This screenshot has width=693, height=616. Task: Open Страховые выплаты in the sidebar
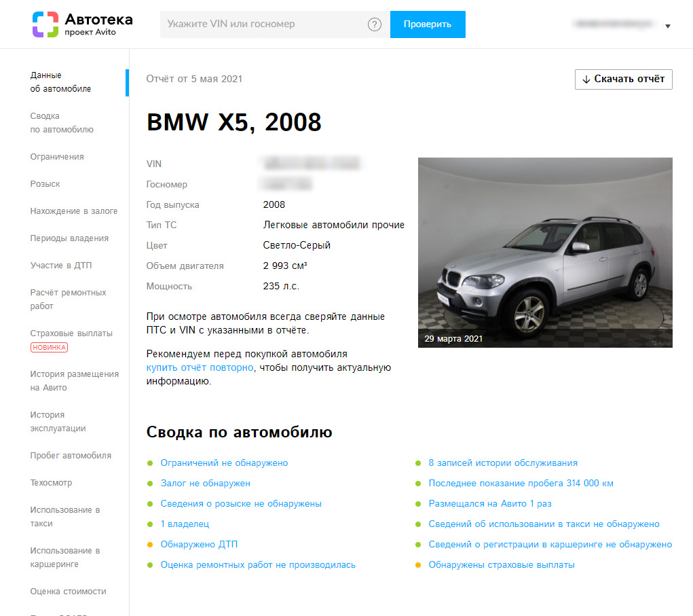click(71, 333)
